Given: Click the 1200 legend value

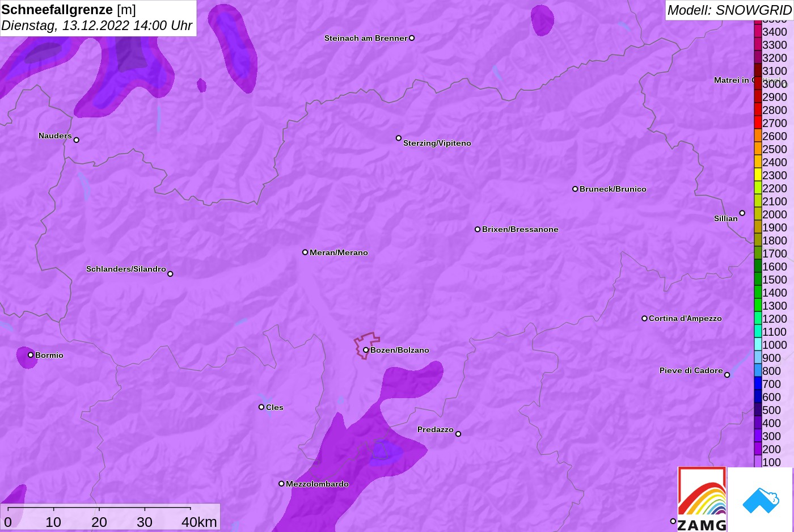Looking at the screenshot, I should pyautogui.click(x=775, y=319).
